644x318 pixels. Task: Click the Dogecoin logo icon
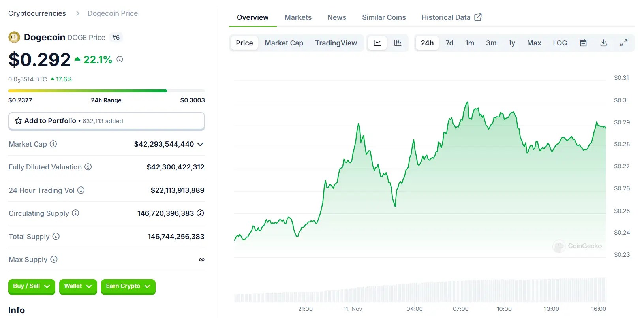14,37
